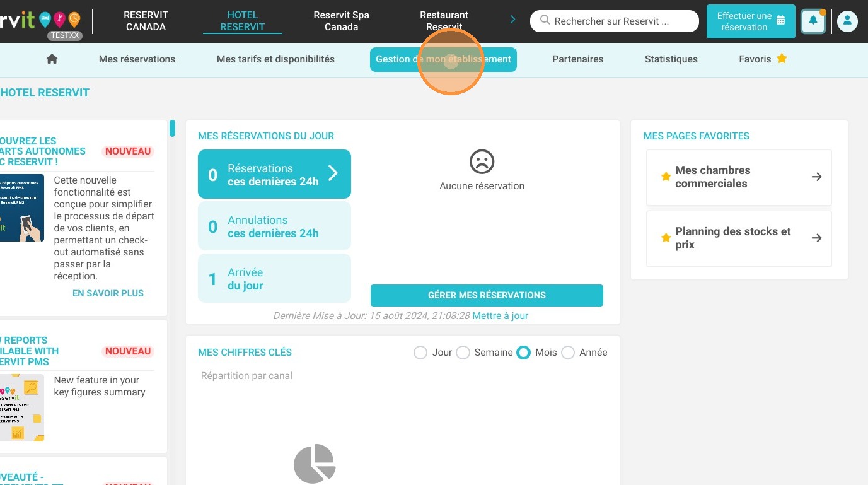Screen dimensions: 868x485
Task: Switch to RESERVIT CANADA establishment
Action: click(146, 21)
